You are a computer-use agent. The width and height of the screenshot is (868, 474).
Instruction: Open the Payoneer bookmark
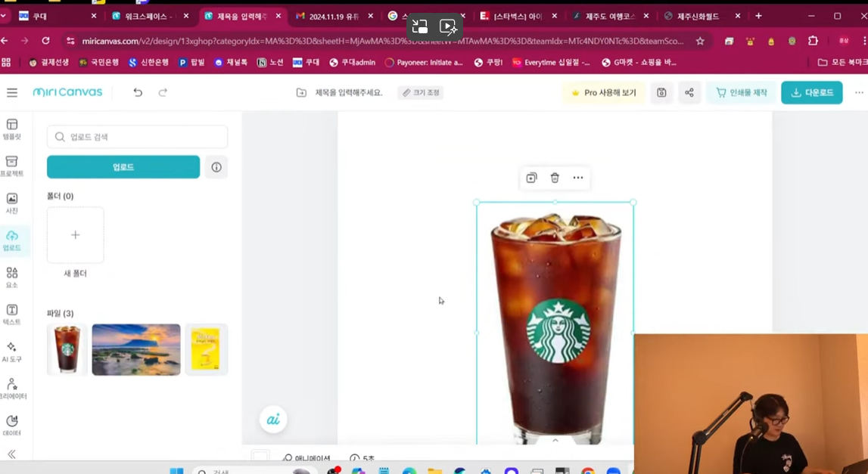click(424, 63)
